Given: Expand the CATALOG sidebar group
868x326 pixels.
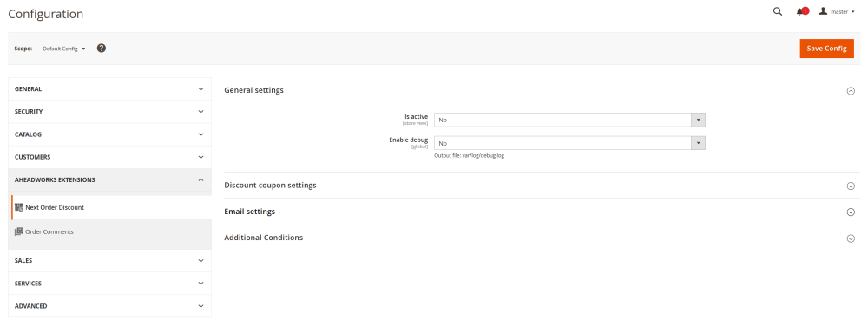Looking at the screenshot, I should pyautogui.click(x=109, y=134).
